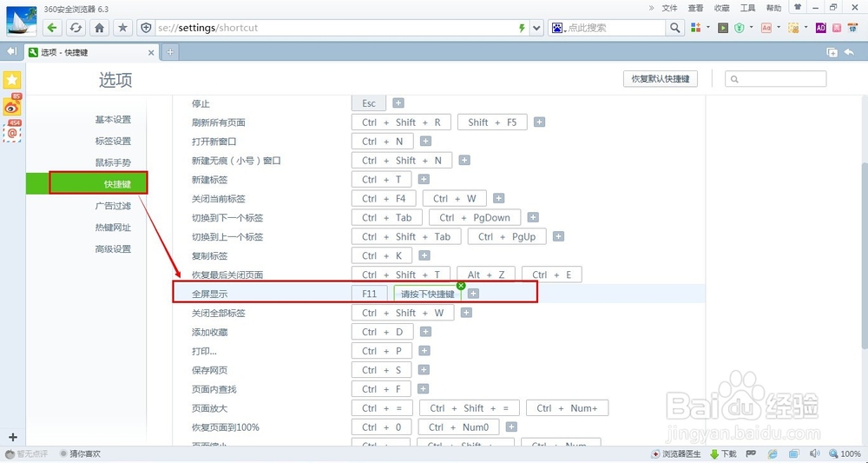Open the yellow star sidebar favorites
Viewport: 868px width, 463px height.
pyautogui.click(x=12, y=80)
